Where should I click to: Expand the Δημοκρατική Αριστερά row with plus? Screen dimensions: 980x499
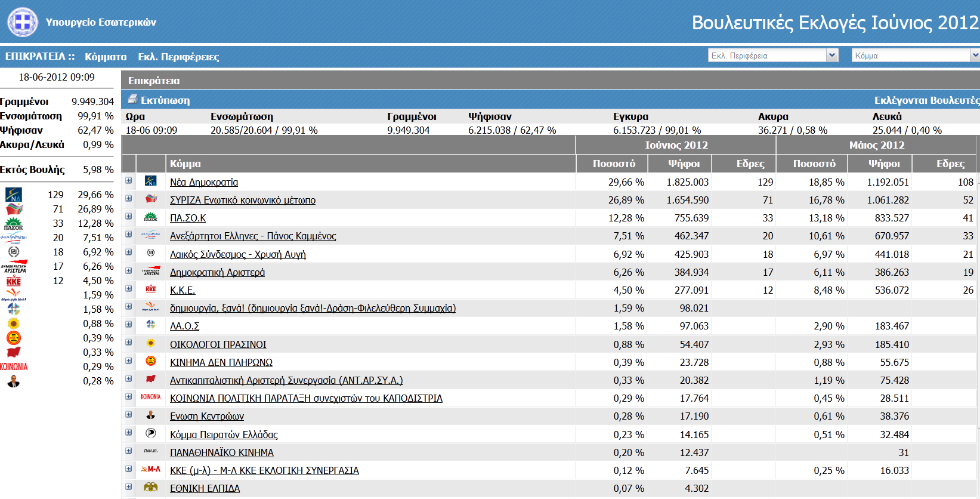128,271
